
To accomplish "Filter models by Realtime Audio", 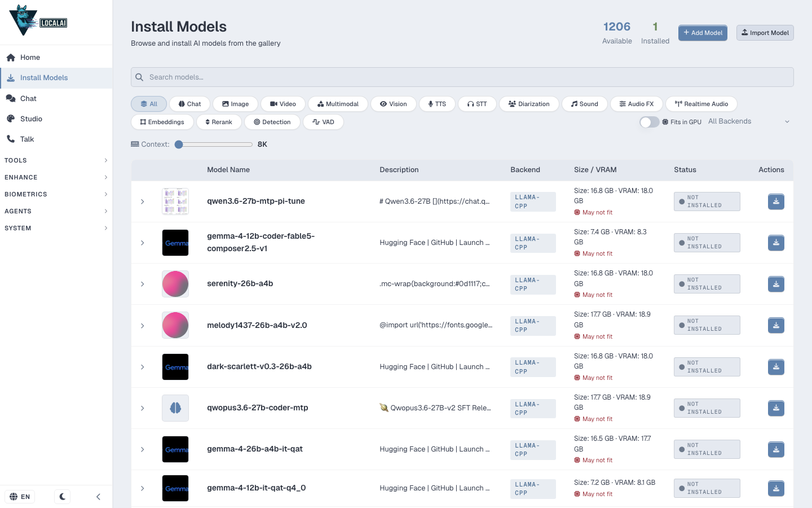I will pos(701,104).
